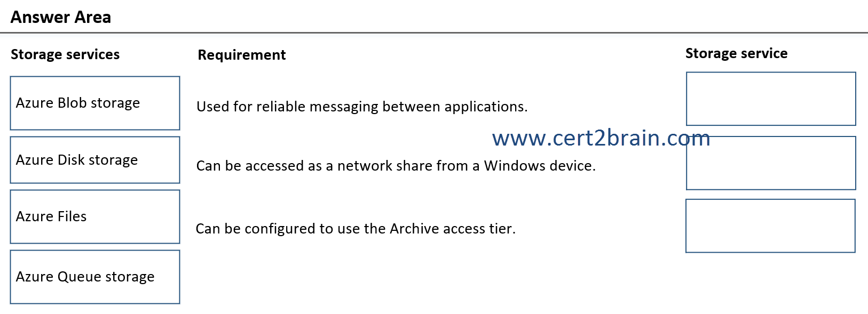Select the Azure Queue storage box
The height and width of the screenshot is (314, 868).
[95, 277]
